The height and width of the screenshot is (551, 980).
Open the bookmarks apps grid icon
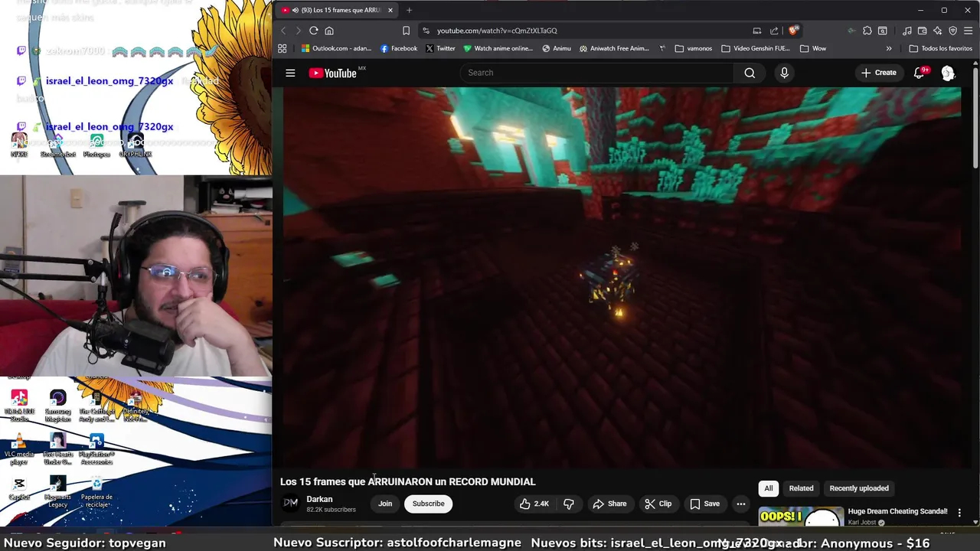point(283,48)
